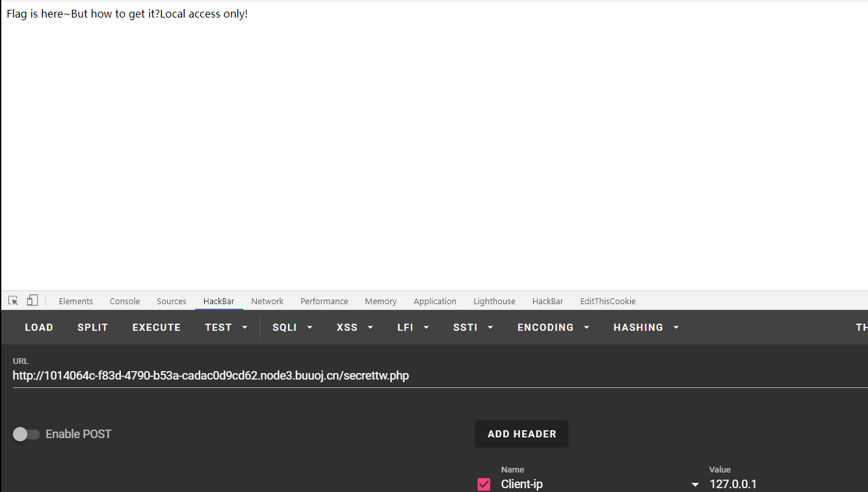Open the header name dropdown arrow
Viewport: 868px width, 492px height.
[x=695, y=485]
